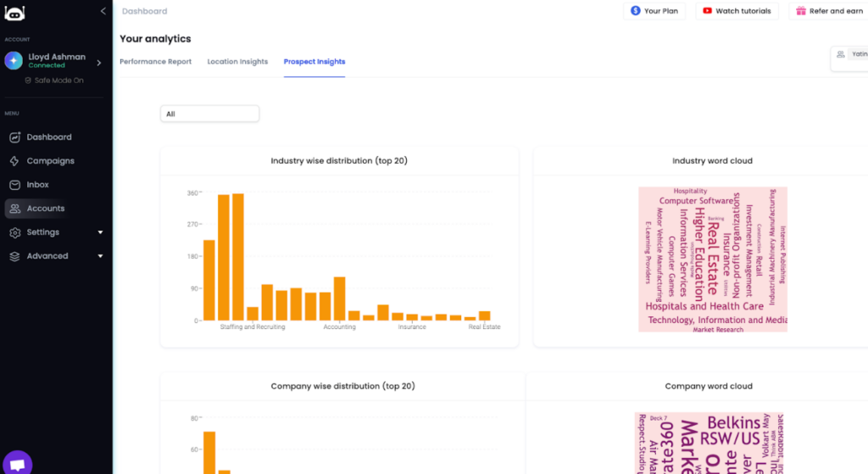This screenshot has height=474, width=868.
Task: Click the Safe Mode On label
Action: pyautogui.click(x=58, y=81)
